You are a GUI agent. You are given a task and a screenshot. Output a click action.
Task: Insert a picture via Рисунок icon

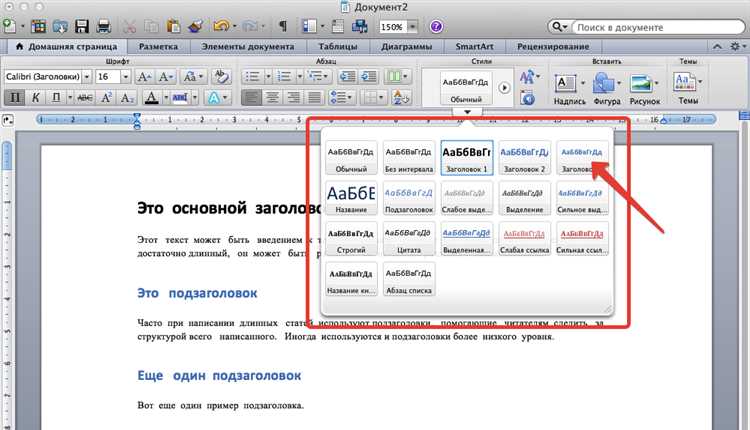644,89
